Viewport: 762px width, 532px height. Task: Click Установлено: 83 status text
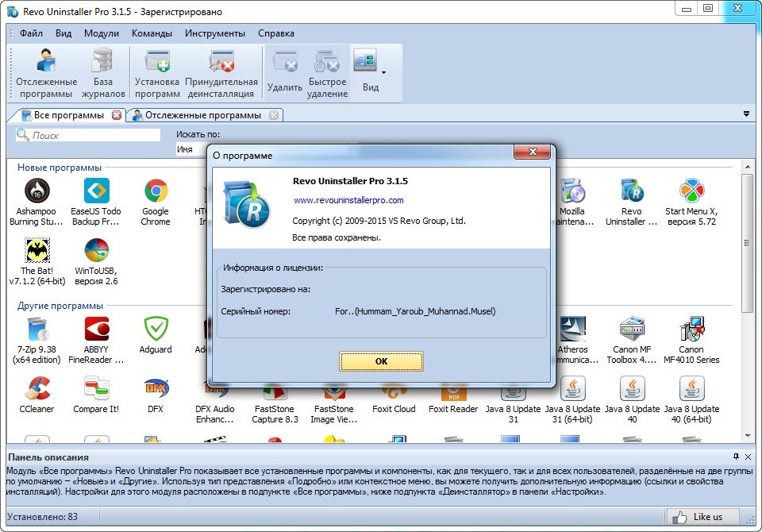point(42,516)
